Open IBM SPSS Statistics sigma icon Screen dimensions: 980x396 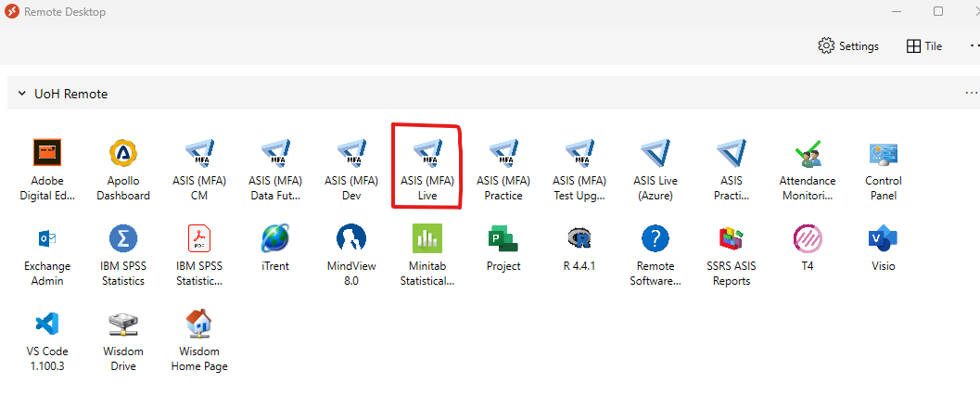pyautogui.click(x=123, y=239)
